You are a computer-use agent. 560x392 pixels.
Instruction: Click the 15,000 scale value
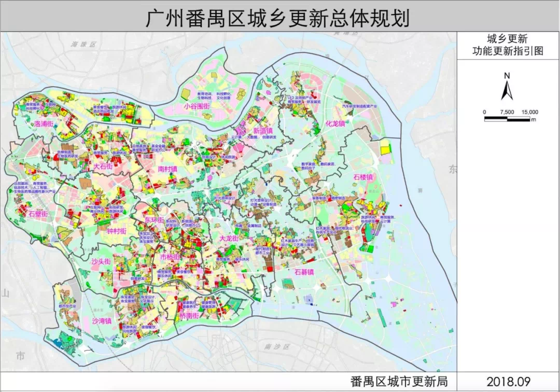tap(529, 112)
